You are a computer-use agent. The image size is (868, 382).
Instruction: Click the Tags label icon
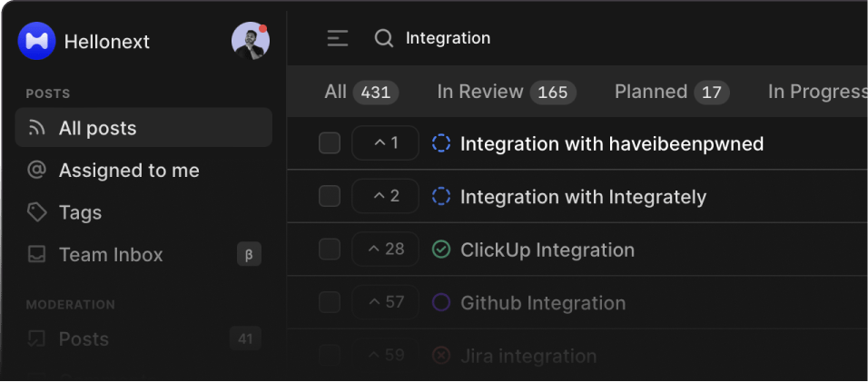36,212
